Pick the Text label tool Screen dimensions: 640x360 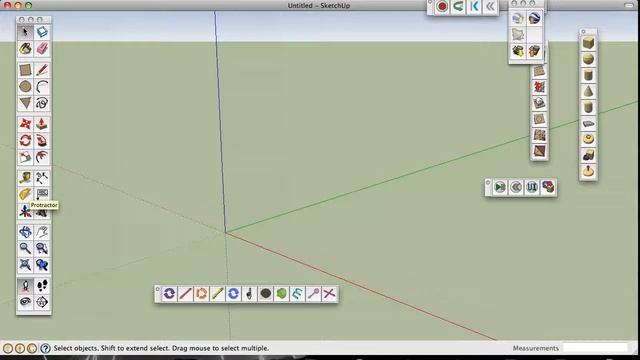[42, 193]
